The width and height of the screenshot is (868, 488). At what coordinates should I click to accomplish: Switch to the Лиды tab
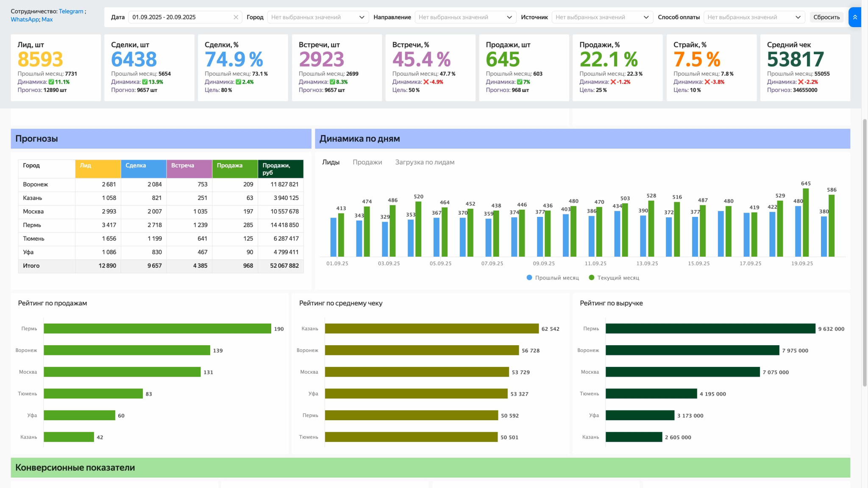tap(331, 162)
